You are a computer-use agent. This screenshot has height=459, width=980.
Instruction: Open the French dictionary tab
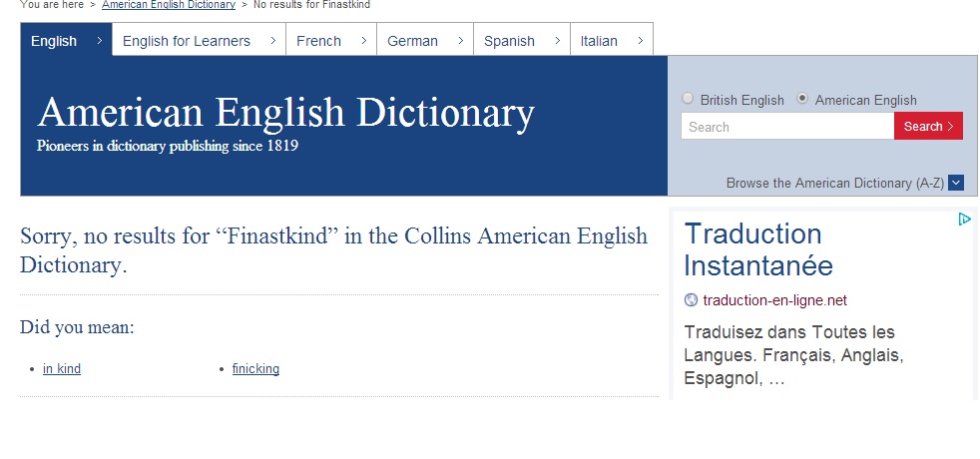point(331,41)
